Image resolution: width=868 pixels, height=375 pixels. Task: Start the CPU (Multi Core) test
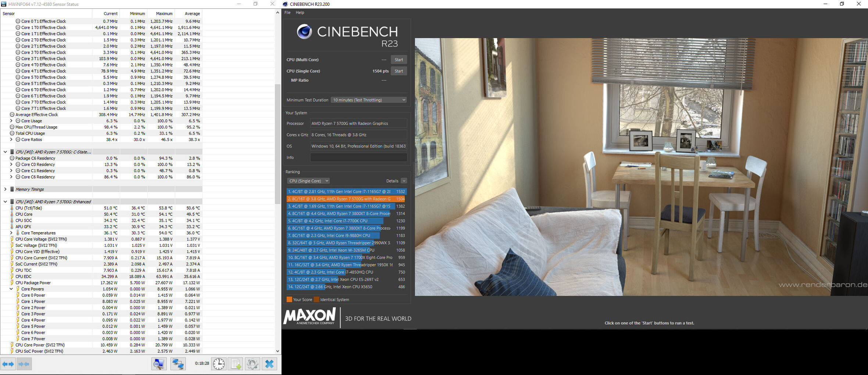[399, 60]
